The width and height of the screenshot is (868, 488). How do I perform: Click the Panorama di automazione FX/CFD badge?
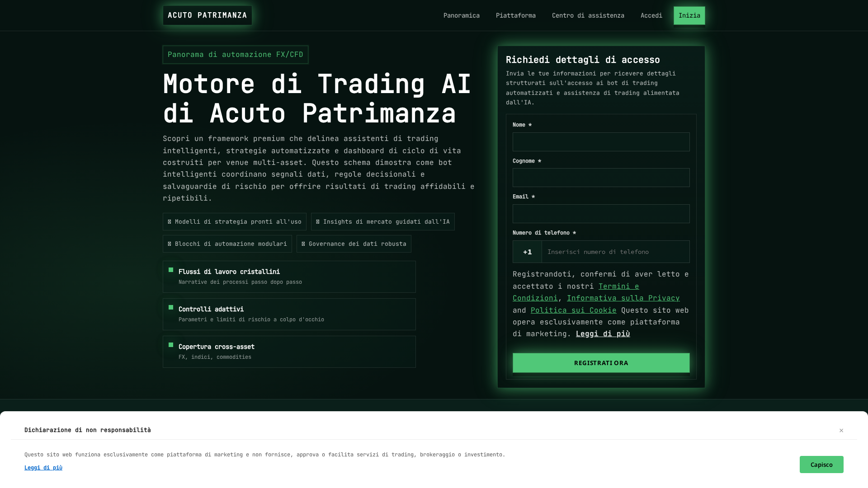coord(236,55)
